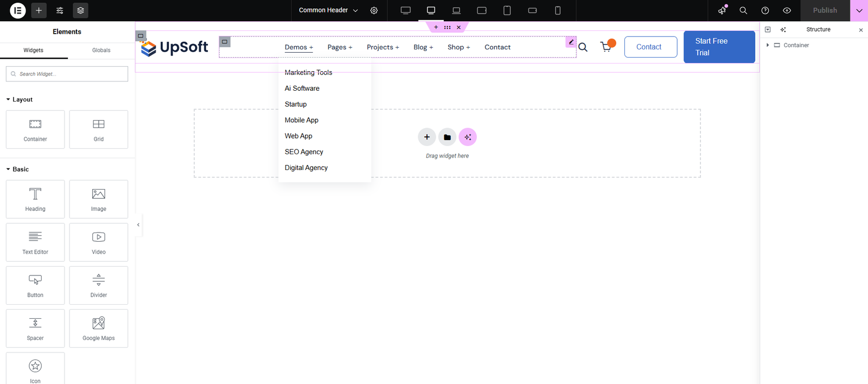
Task: Select the Spacer widget
Action: pos(35,329)
